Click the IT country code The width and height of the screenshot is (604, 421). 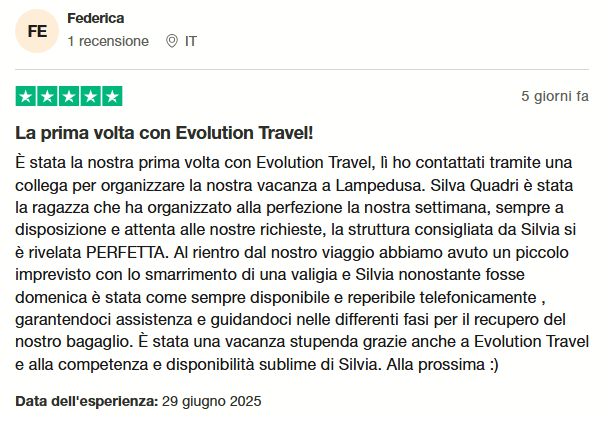click(x=191, y=42)
